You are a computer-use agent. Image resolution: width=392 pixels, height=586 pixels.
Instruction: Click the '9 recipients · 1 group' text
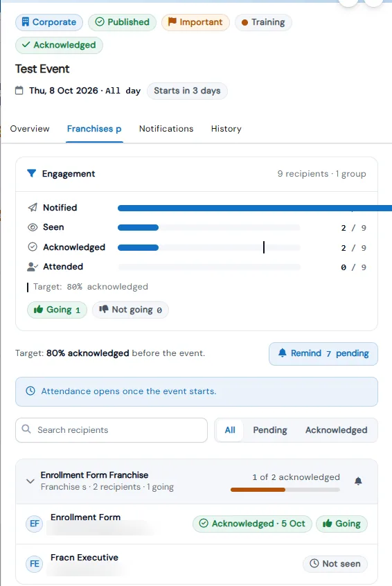321,174
